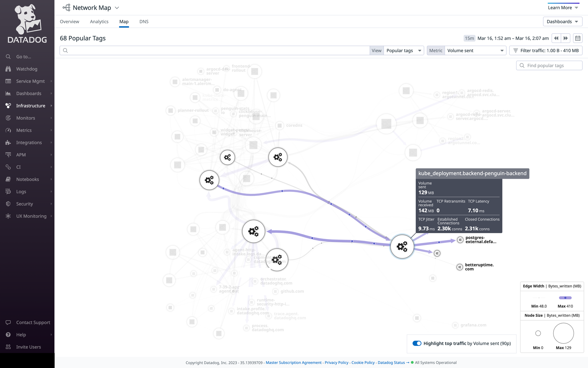Click the 15m time range badge
The height and width of the screenshot is (368, 588).
469,38
